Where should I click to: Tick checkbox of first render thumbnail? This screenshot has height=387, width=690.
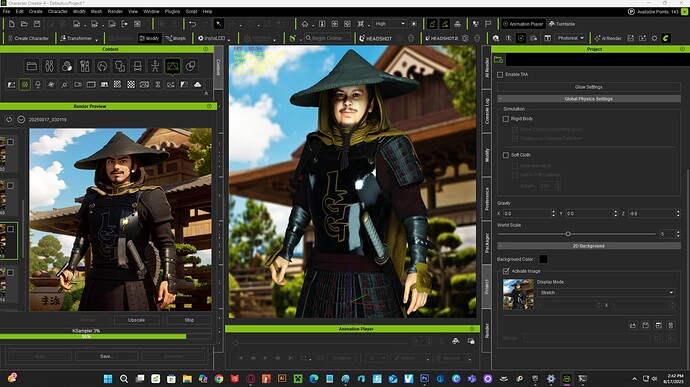pos(11,142)
